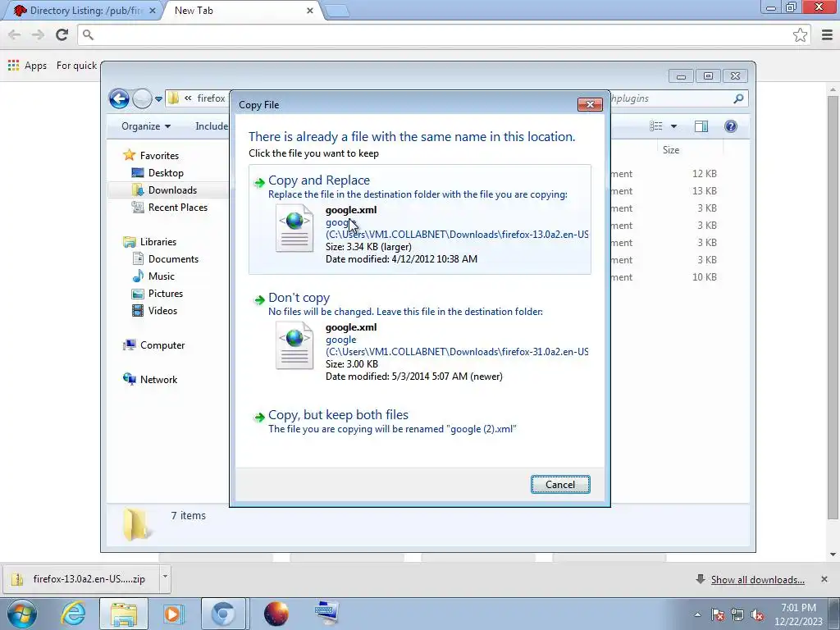Choose Copy and Replace option
This screenshot has height=630, width=840.
[x=419, y=219]
